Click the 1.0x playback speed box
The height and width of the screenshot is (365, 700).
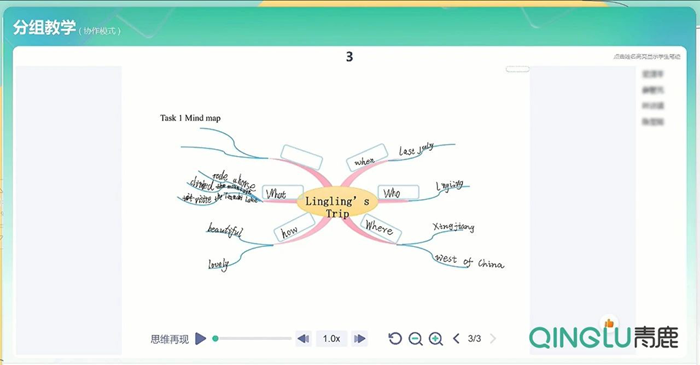[x=332, y=339]
